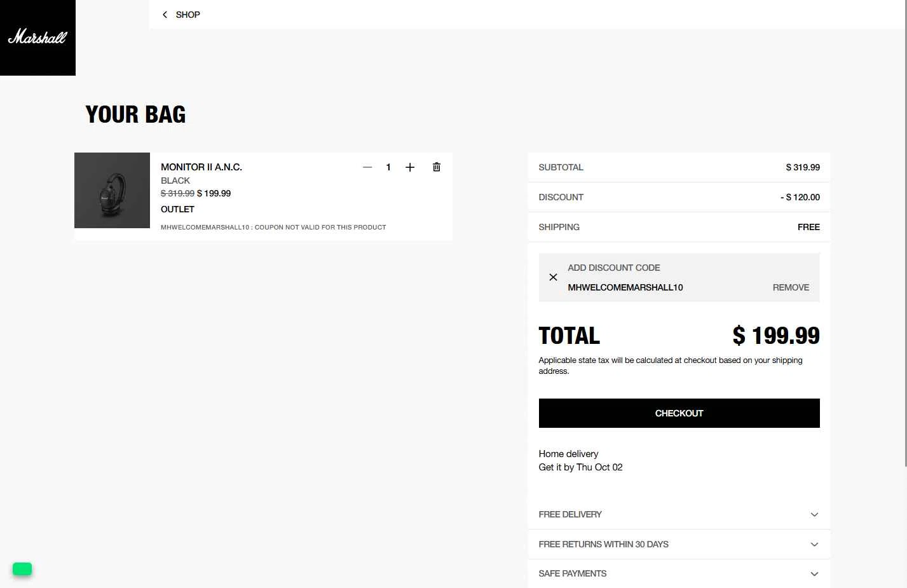Screen dimensions: 907x588
Task: Remove the MHWELCOMEMARSHALL10 discount code
Action: [791, 287]
